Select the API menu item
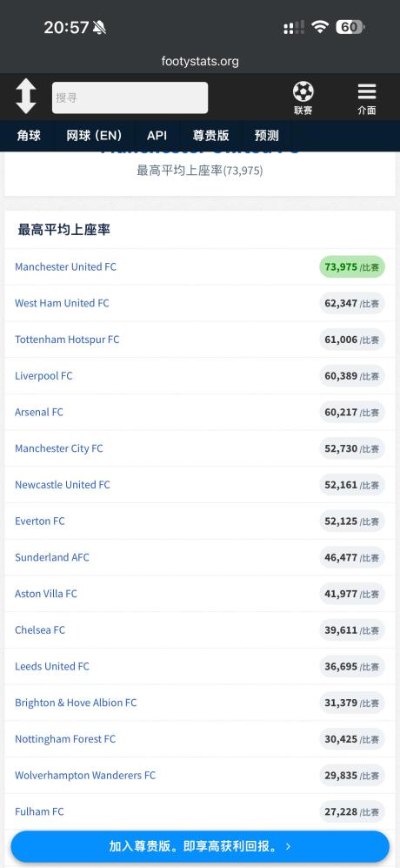The height and width of the screenshot is (868, 400). 157,136
